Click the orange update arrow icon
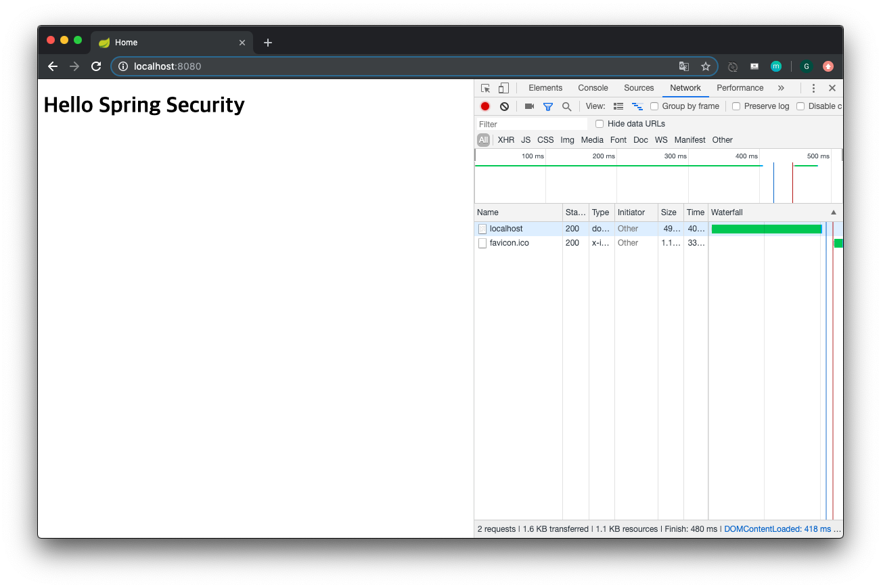This screenshot has height=588, width=881. coord(828,66)
